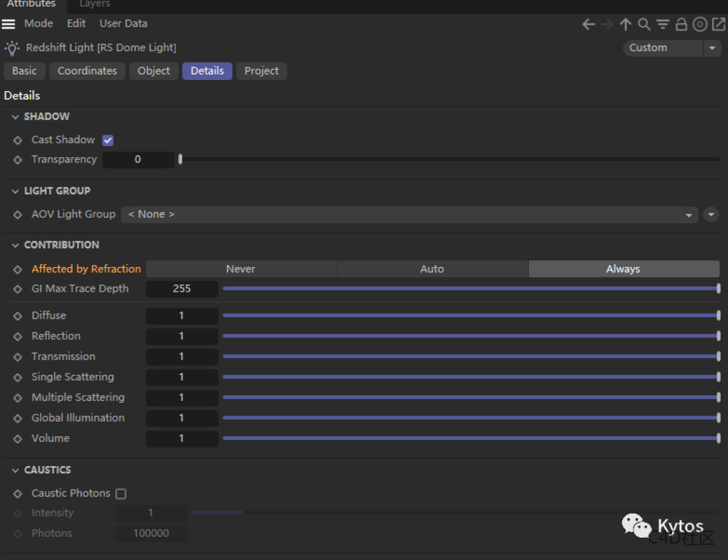The image size is (728, 560).
Task: Click the target focus icon in the toolbar
Action: (x=699, y=24)
